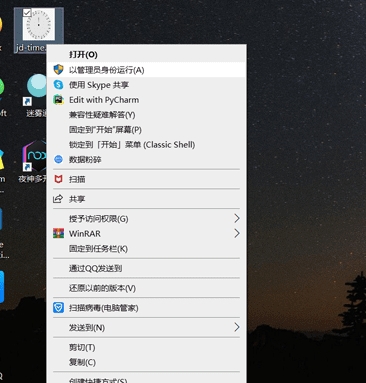The height and width of the screenshot is (383, 366).
Task: Click the admin shield icon in the context menu
Action: click(58, 70)
